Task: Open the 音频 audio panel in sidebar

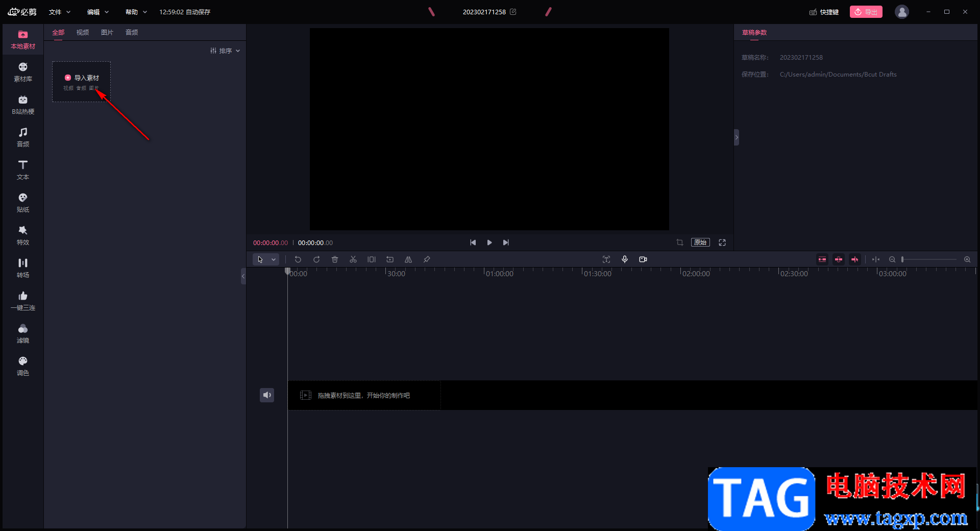Action: point(23,138)
